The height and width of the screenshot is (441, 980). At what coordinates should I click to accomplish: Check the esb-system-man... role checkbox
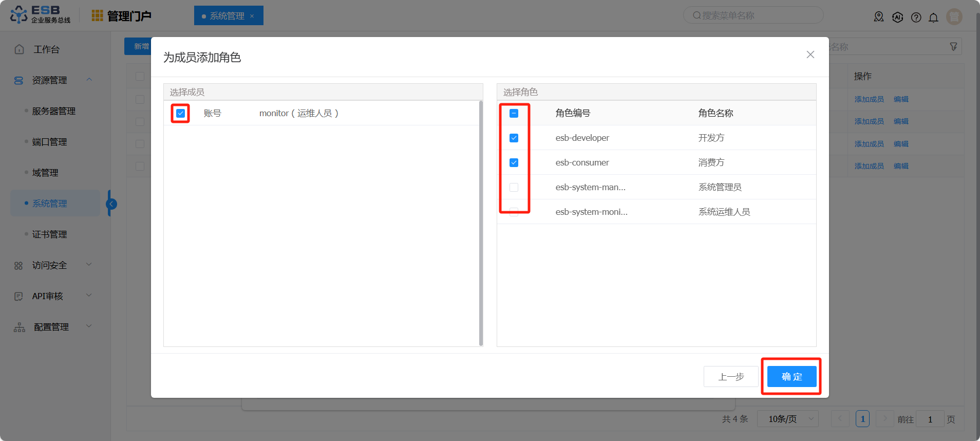click(x=514, y=187)
